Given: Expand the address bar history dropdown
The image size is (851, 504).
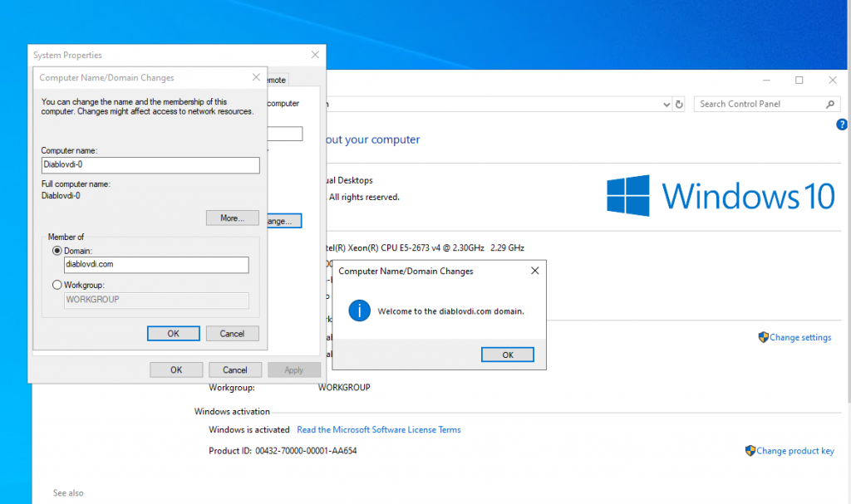Looking at the screenshot, I should click(x=667, y=104).
